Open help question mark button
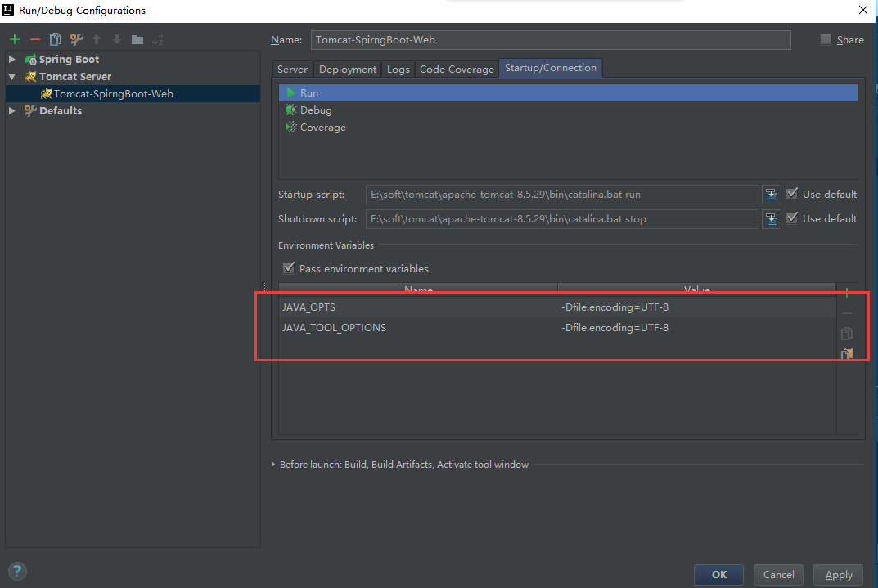The height and width of the screenshot is (588, 878). point(17,571)
